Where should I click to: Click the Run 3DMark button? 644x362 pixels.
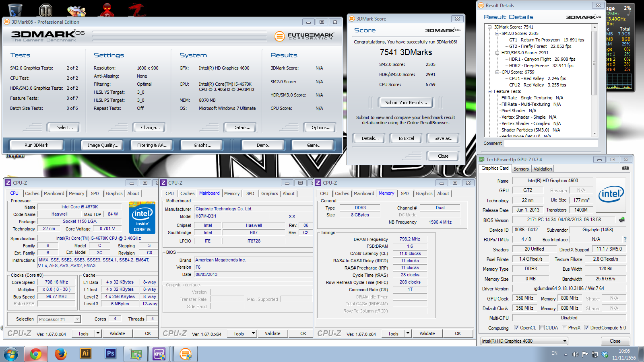36,145
